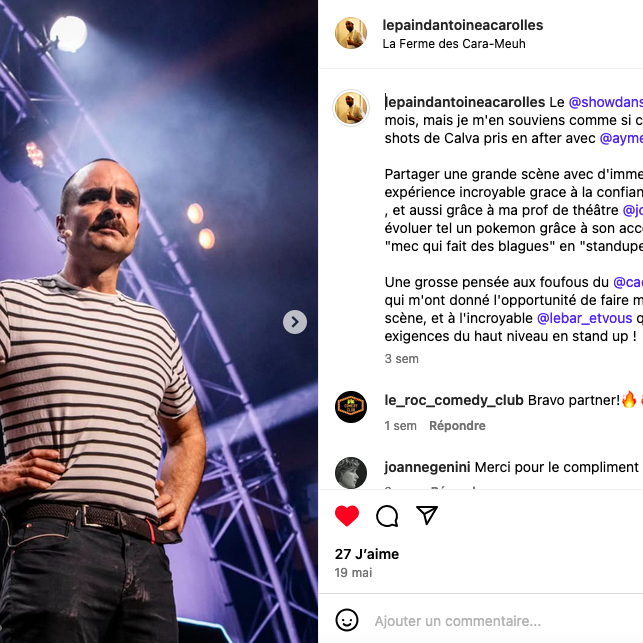Click the stage photo of the comedian
Viewport: 643px width, 643px height.
tap(159, 322)
